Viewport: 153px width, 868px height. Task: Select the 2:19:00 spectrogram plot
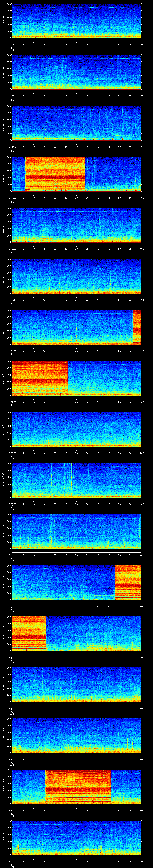[76, 276]
